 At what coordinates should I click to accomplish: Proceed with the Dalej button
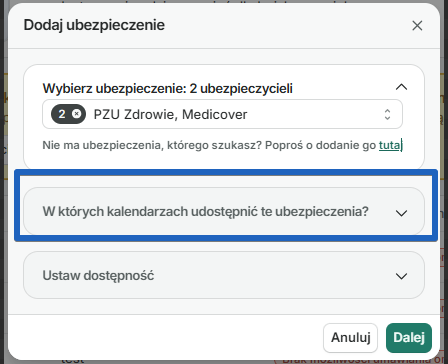coord(409,338)
